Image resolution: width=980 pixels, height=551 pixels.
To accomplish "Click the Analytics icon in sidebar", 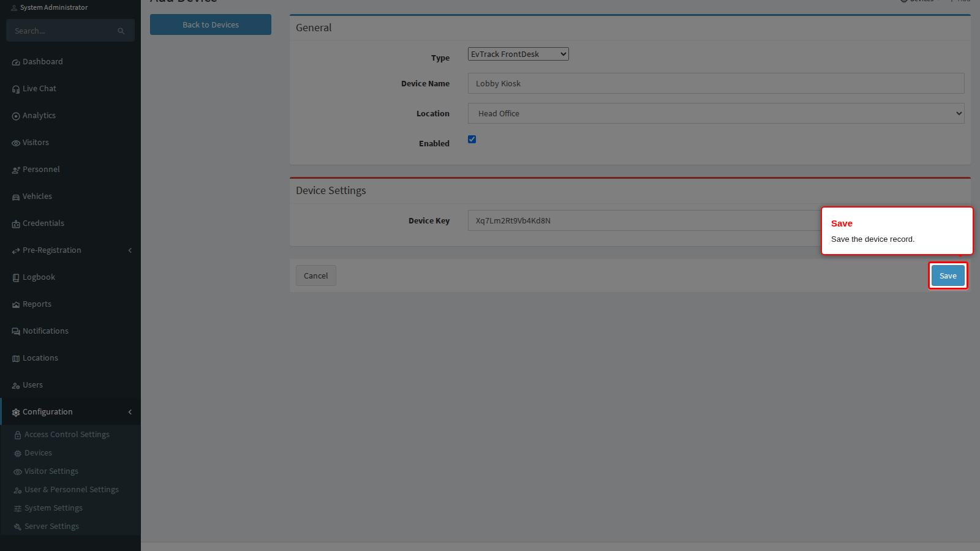I will pos(16,116).
